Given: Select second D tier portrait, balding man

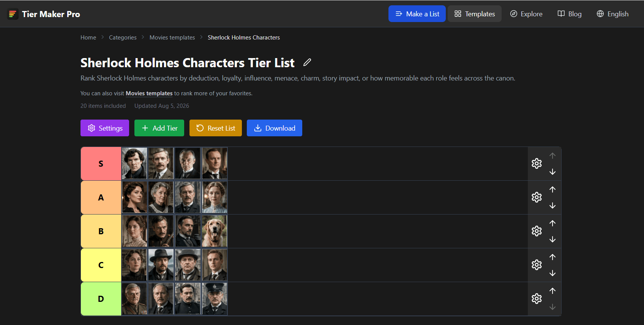Looking at the screenshot, I should (x=161, y=298).
